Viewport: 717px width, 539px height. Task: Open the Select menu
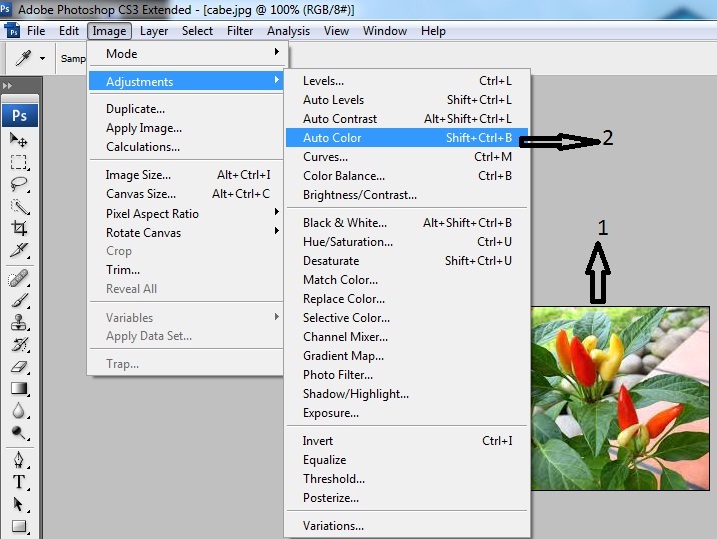coord(198,31)
